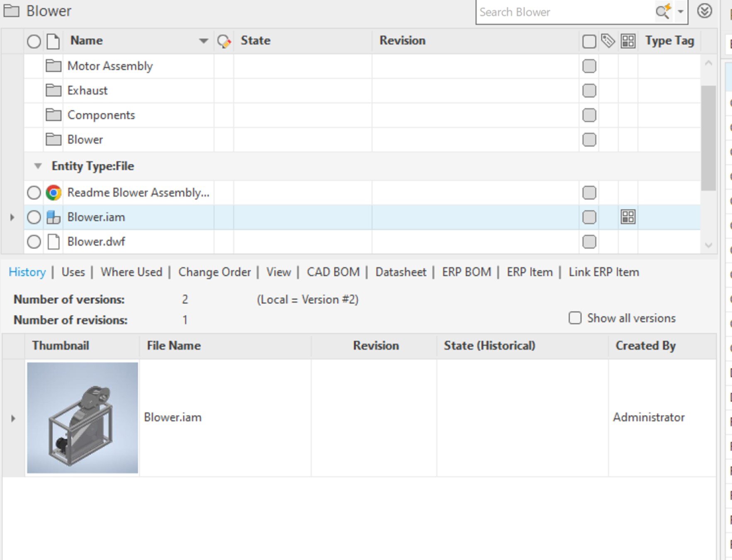Click the check-out status column header icon

224,41
